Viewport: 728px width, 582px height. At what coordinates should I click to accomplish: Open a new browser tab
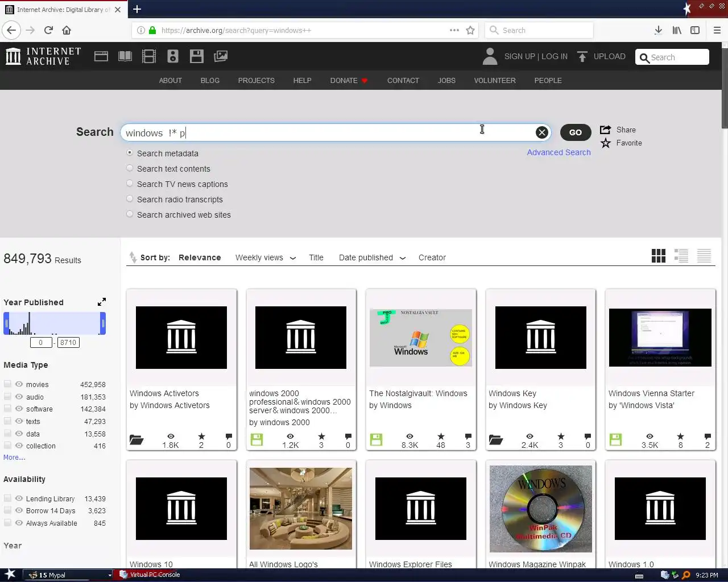[x=137, y=9]
